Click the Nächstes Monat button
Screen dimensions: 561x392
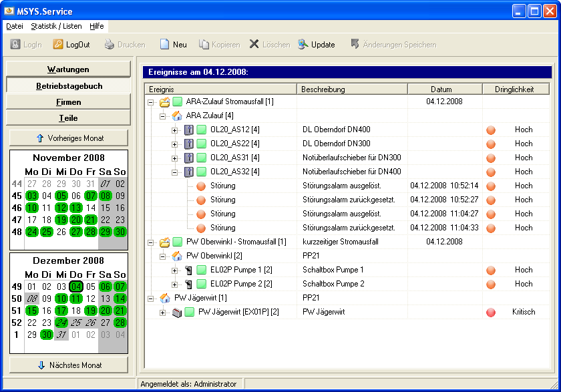click(x=69, y=365)
